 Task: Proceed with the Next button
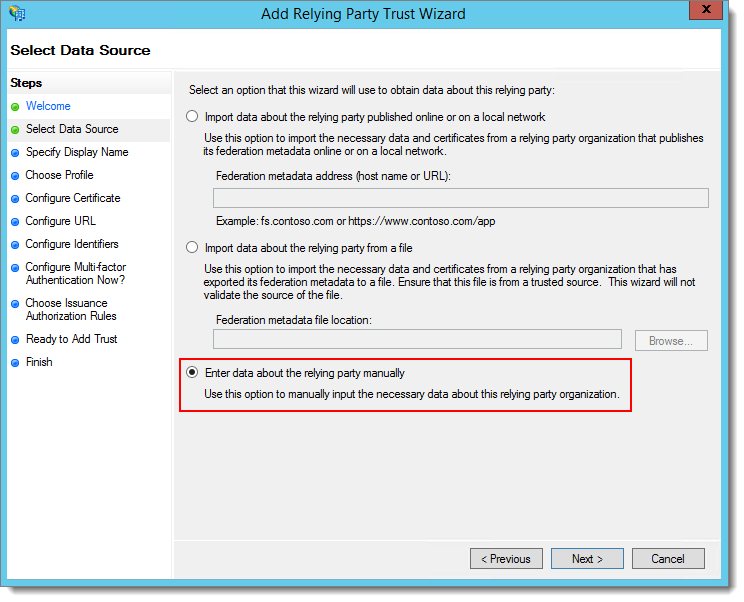click(x=587, y=559)
